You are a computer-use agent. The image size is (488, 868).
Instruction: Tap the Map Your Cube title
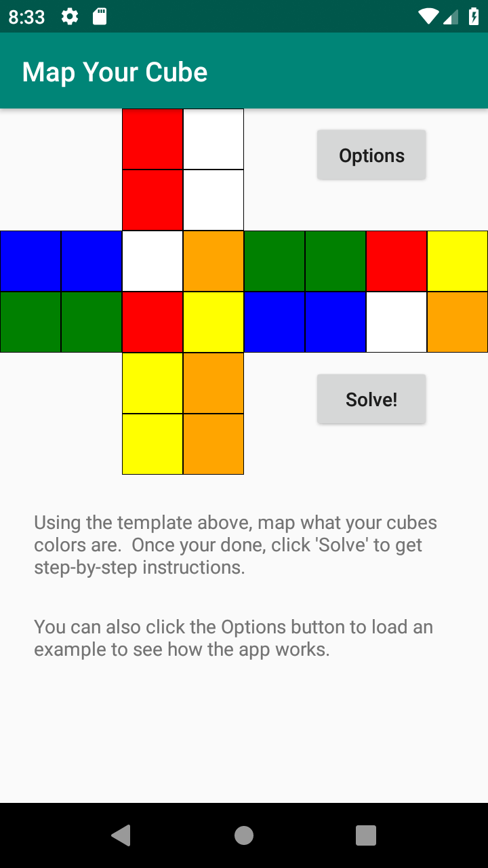coord(115,72)
